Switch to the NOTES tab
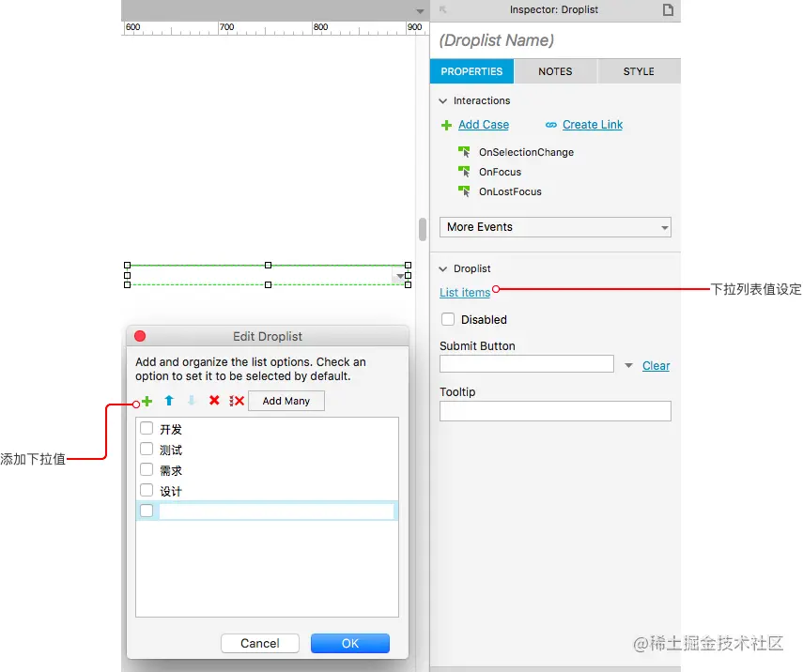This screenshot has width=803, height=672. click(555, 71)
